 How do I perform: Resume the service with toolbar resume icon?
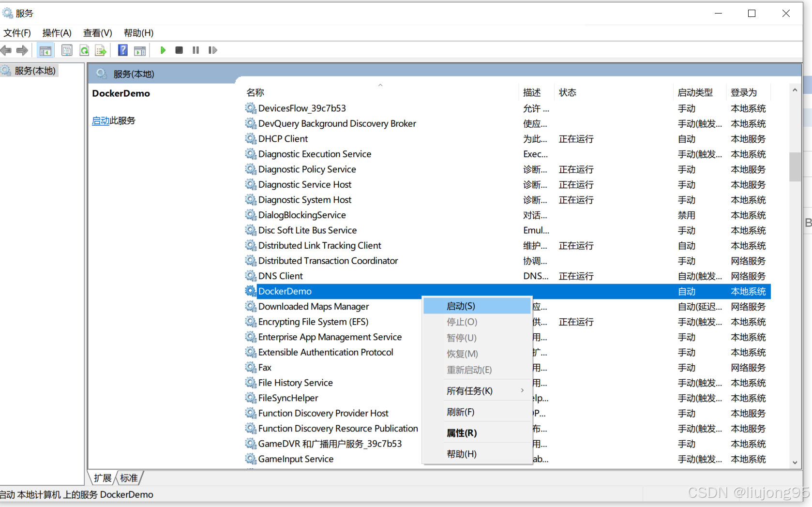click(212, 50)
